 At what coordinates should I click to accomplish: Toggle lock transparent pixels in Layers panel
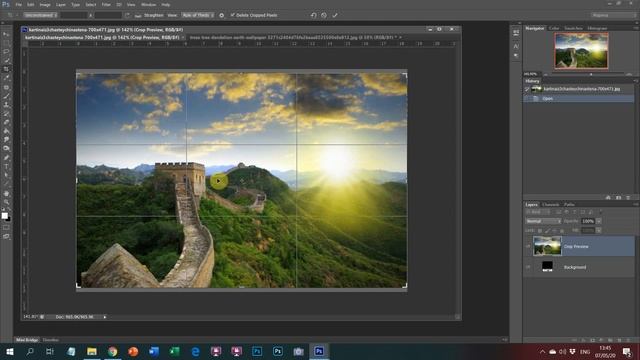pos(540,231)
